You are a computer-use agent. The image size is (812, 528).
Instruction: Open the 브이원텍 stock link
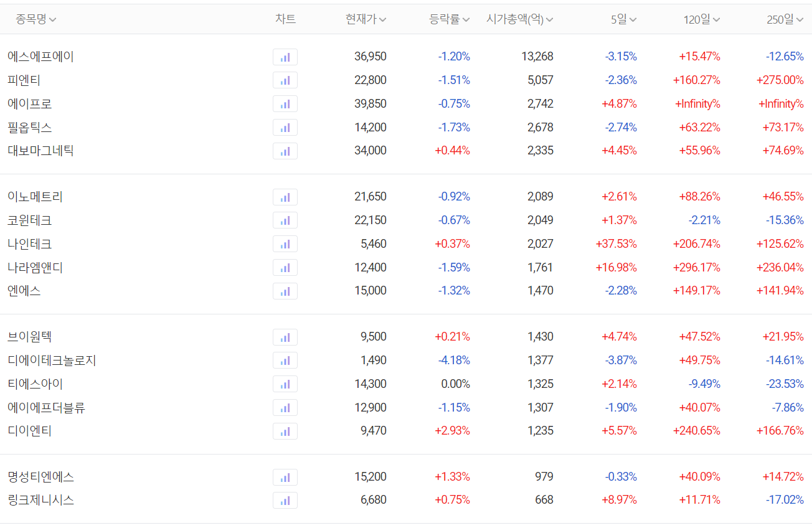click(30, 337)
